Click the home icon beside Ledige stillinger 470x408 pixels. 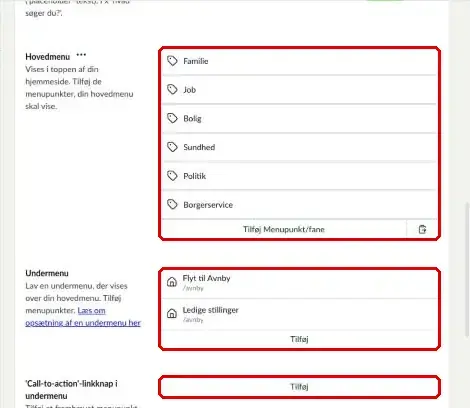(172, 314)
